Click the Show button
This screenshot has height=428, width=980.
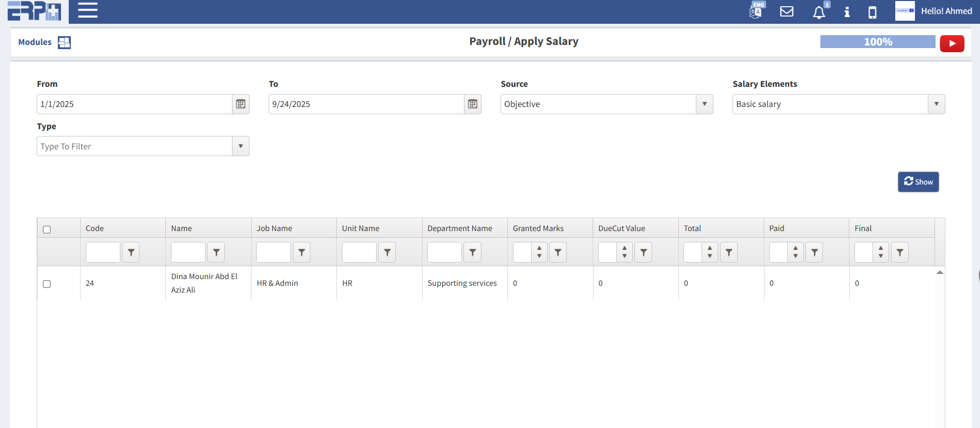[918, 182]
